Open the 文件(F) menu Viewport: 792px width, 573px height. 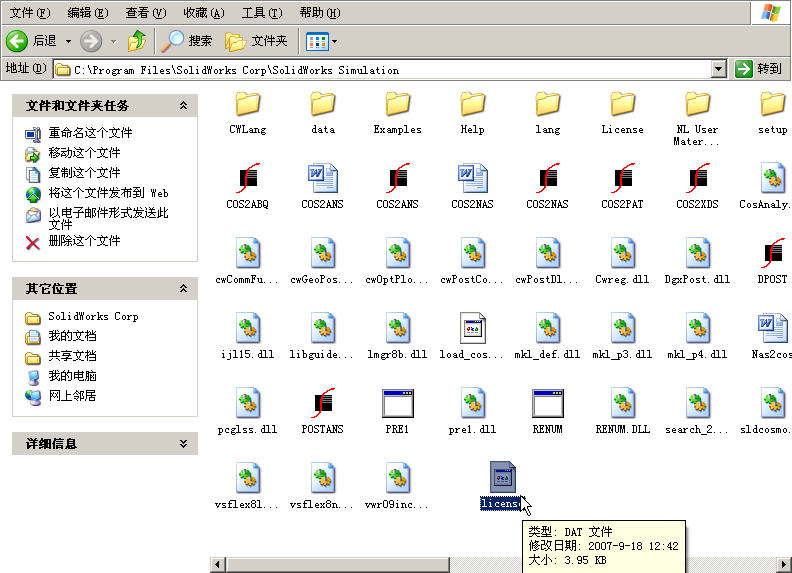tap(30, 13)
